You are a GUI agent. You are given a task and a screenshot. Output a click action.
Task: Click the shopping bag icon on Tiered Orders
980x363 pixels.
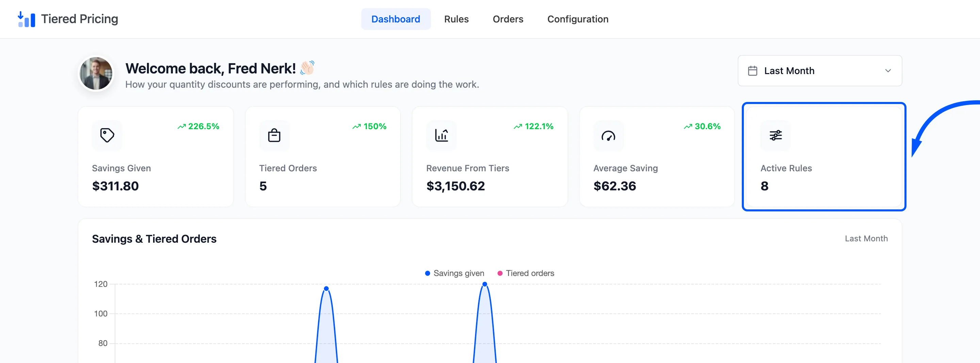pos(274,135)
